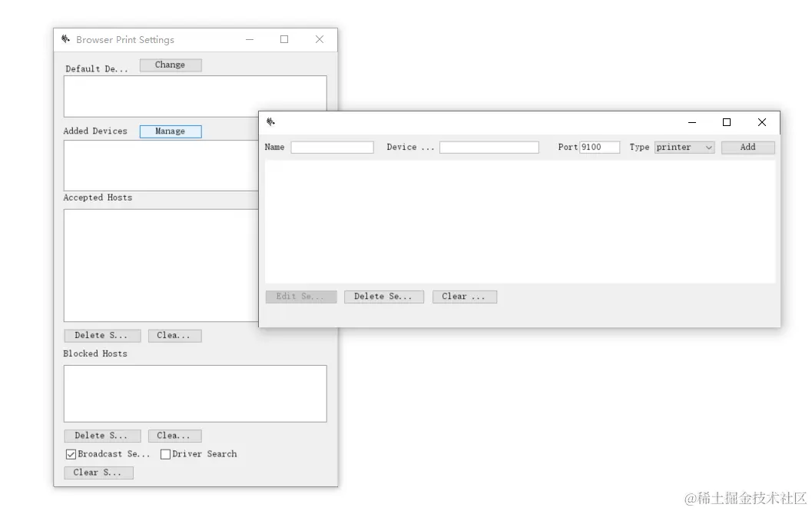Viewport: 812px width, 511px height.
Task: Maximize the Browser Print Settings window
Action: (x=284, y=39)
